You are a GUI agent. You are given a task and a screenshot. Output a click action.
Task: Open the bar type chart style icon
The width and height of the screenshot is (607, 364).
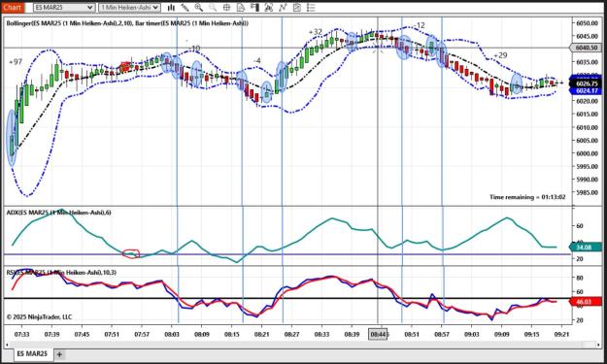[171, 8]
